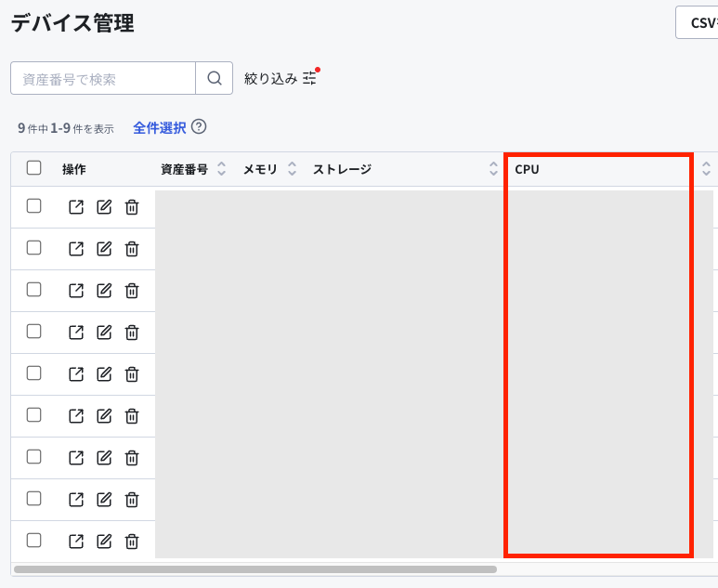
Task: Open details for the second row device
Action: coord(76,249)
